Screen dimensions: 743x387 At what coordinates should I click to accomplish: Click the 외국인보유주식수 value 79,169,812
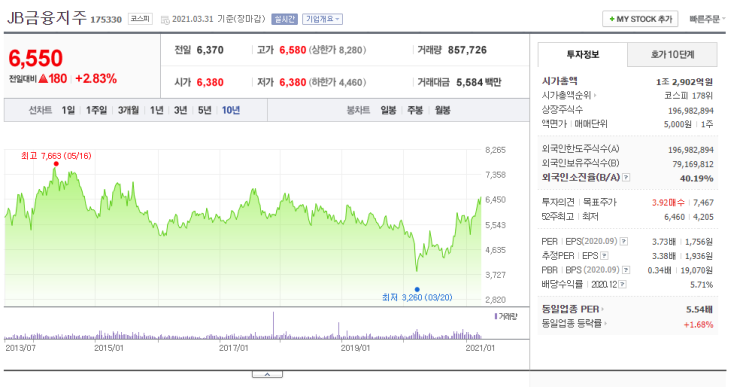(693, 164)
